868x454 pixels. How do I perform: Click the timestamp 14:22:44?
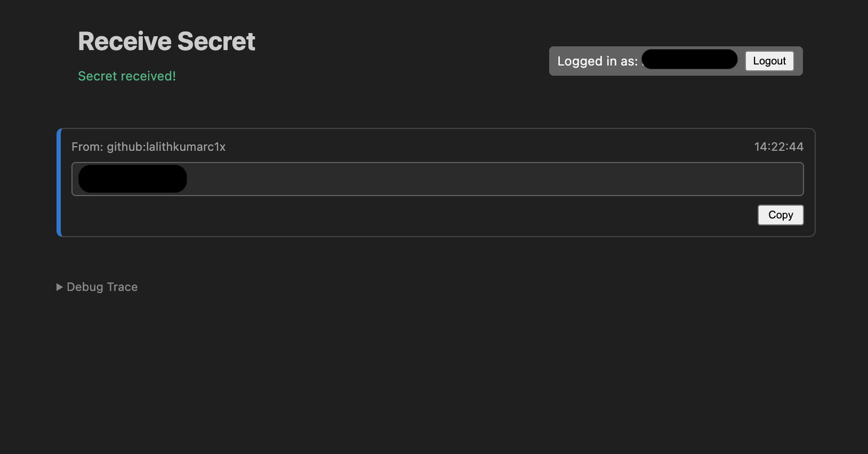click(779, 147)
